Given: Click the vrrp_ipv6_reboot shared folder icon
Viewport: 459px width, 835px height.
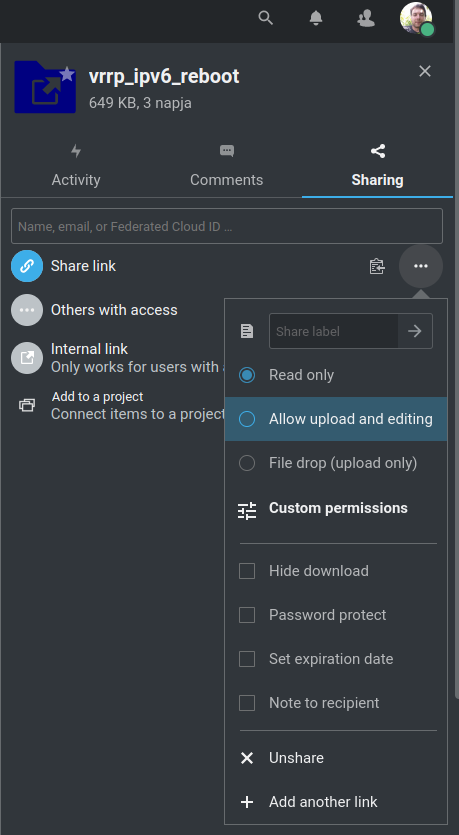Looking at the screenshot, I should point(45,87).
